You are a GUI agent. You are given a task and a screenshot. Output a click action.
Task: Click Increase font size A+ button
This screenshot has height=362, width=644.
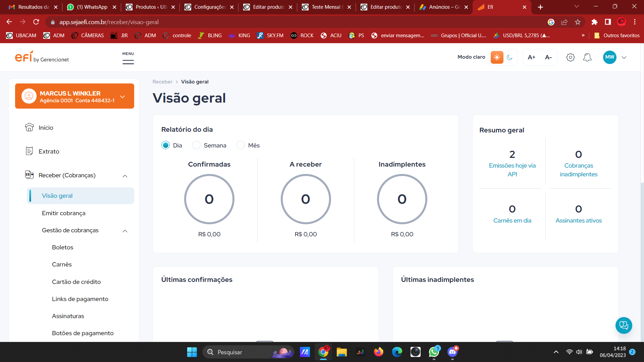532,57
